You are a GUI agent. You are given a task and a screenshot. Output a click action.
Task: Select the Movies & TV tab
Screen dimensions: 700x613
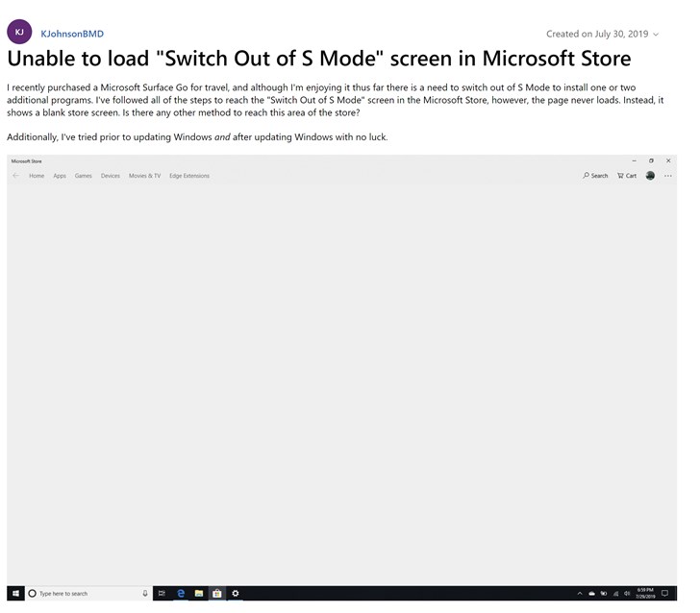(x=144, y=176)
